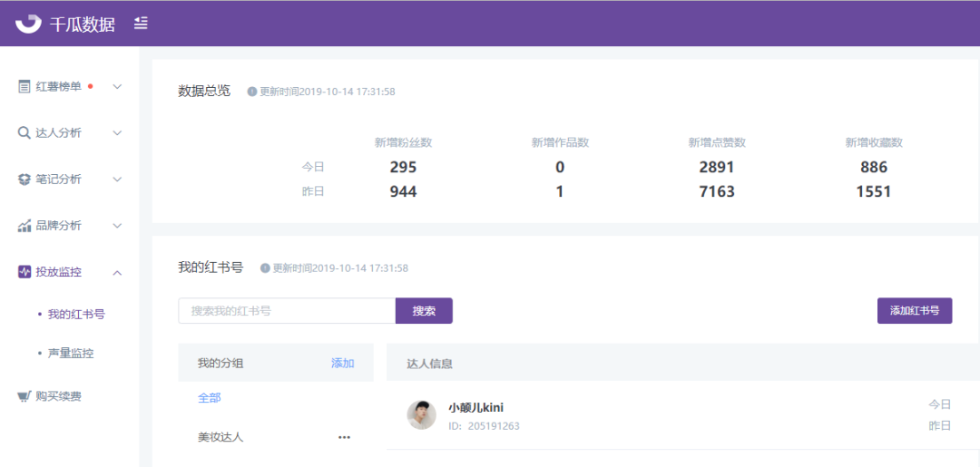Collapse the 投放监控 chevron
The width and height of the screenshot is (980, 467).
coord(117,272)
